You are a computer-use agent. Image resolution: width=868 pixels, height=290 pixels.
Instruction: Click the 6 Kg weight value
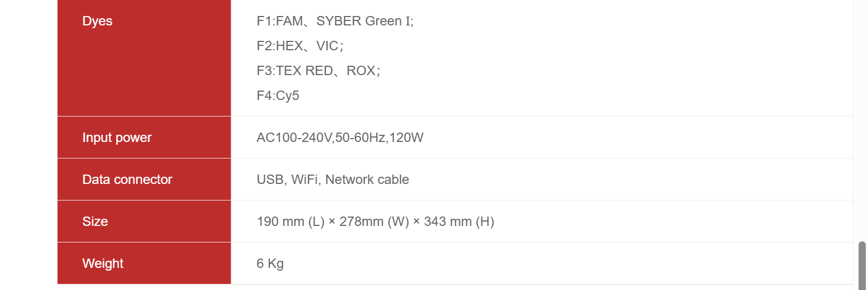270,263
